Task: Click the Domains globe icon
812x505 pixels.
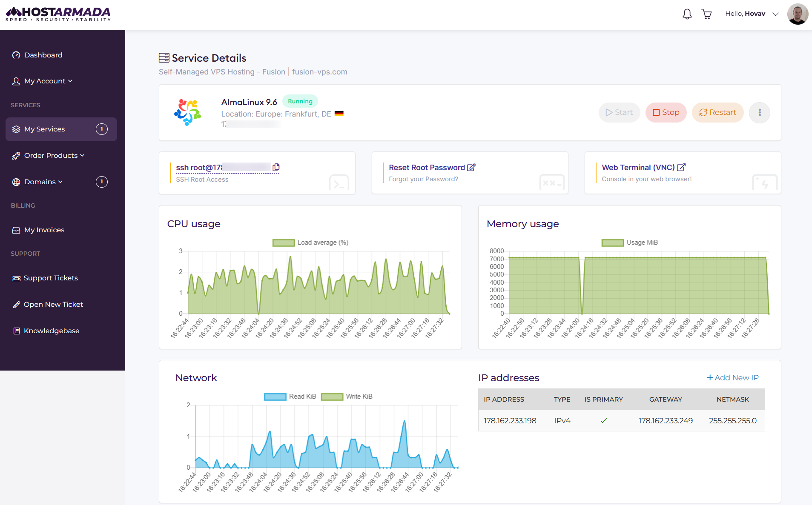Action: coord(16,182)
